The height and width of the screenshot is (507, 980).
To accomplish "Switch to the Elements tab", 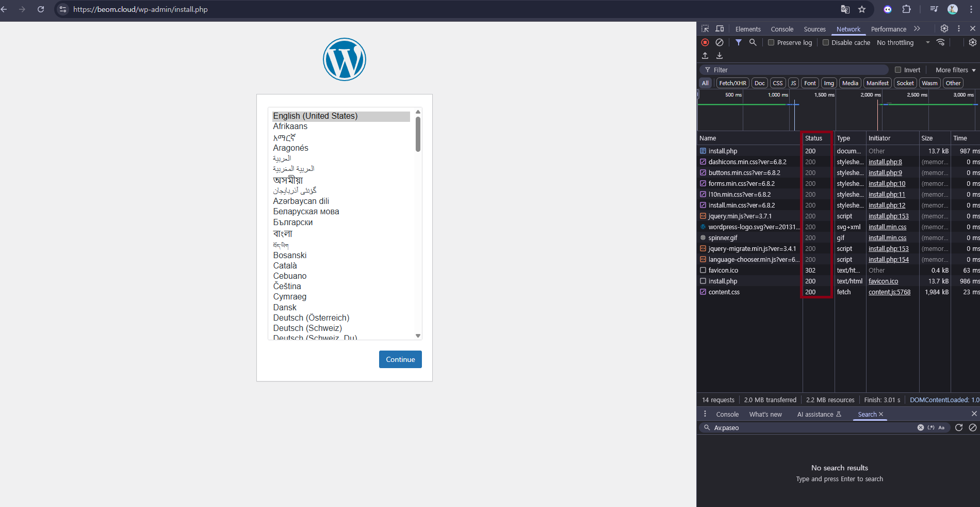I will pyautogui.click(x=748, y=29).
